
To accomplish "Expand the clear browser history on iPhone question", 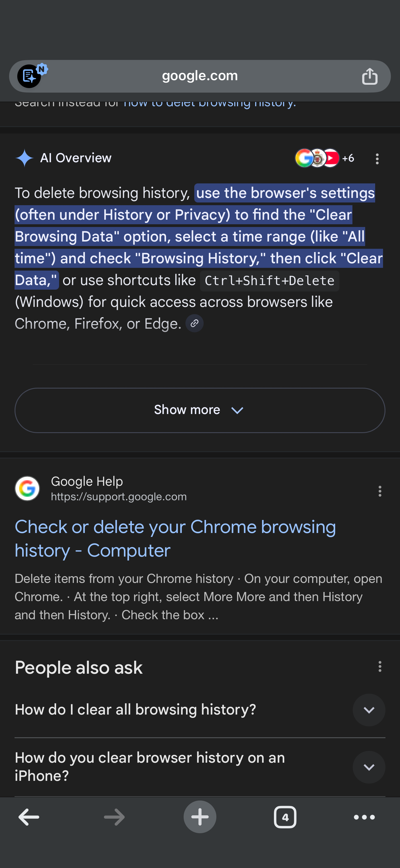I will [368, 767].
